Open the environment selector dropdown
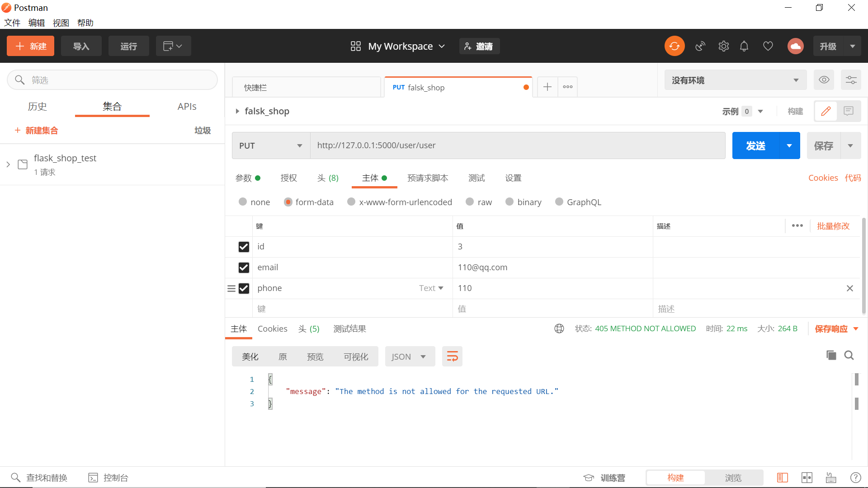 736,80
